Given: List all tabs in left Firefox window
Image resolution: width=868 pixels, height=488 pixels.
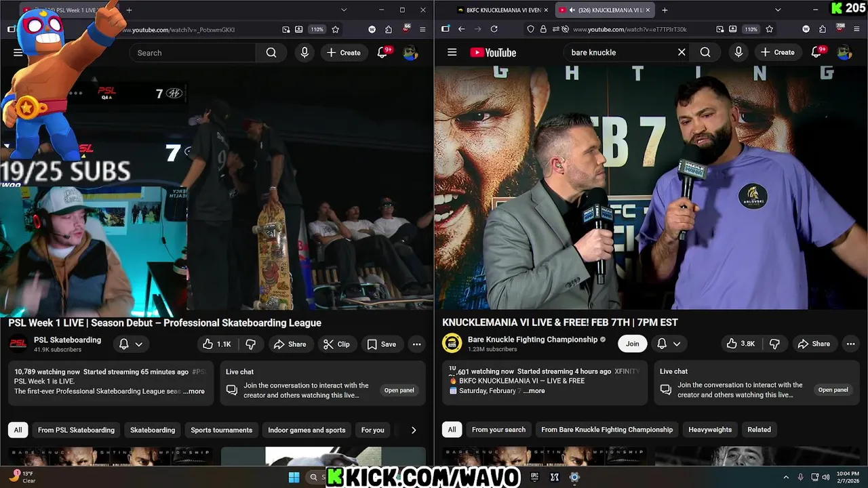Looking at the screenshot, I should [x=344, y=10].
